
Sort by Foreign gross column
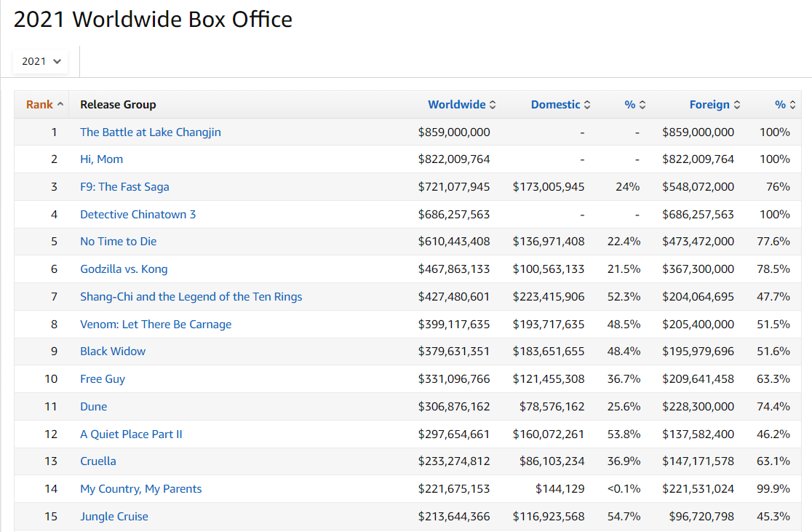click(709, 105)
